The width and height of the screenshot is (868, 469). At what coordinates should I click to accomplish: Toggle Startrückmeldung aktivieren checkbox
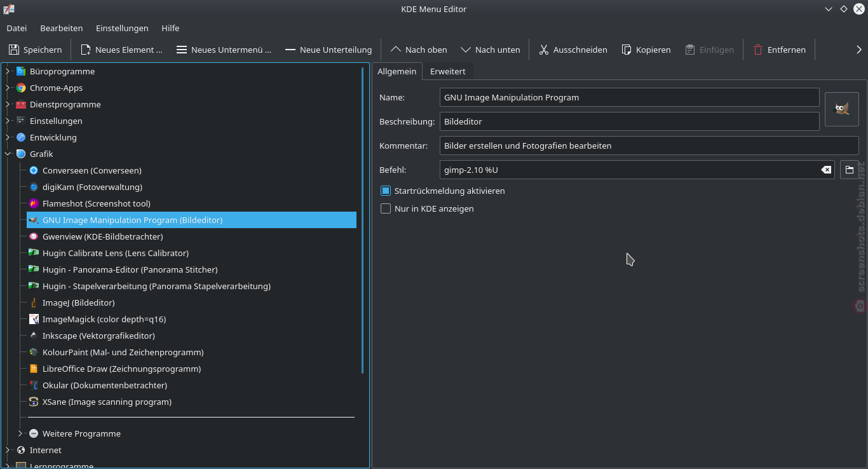coord(385,191)
